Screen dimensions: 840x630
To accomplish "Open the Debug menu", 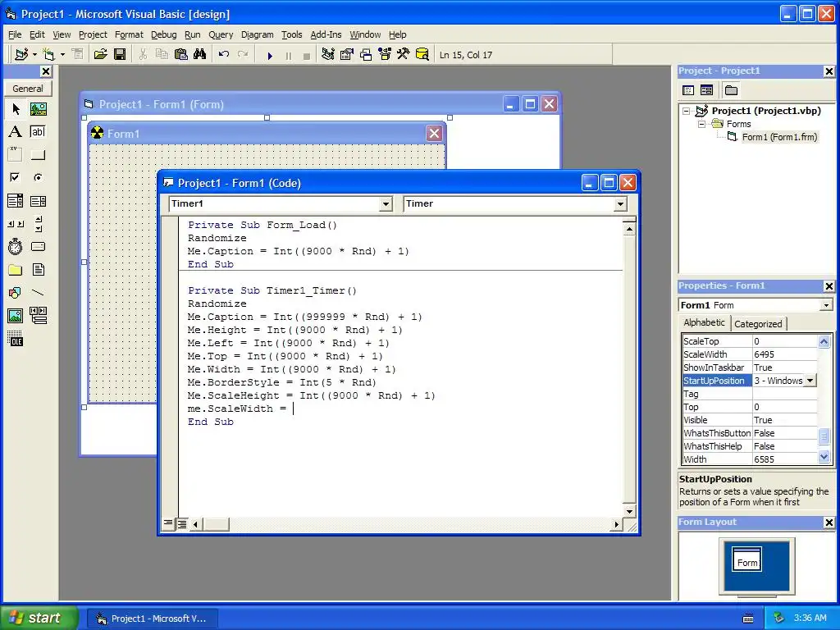I will click(163, 34).
